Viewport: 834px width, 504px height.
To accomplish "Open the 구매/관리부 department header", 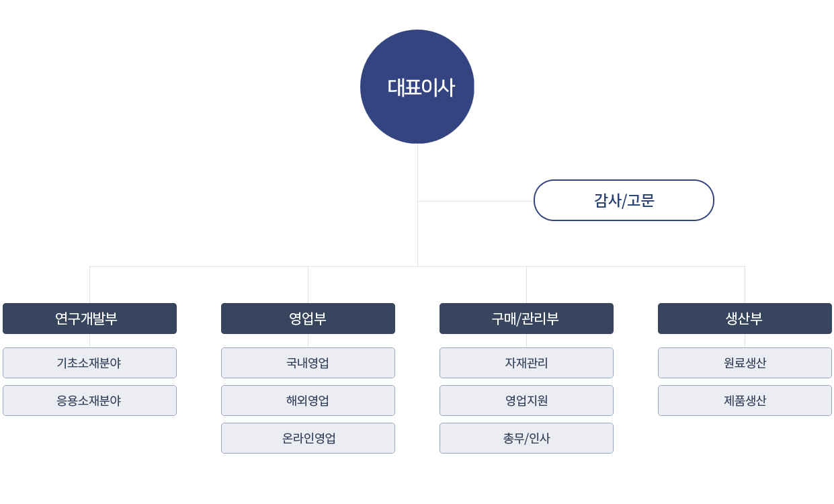I will [526, 319].
